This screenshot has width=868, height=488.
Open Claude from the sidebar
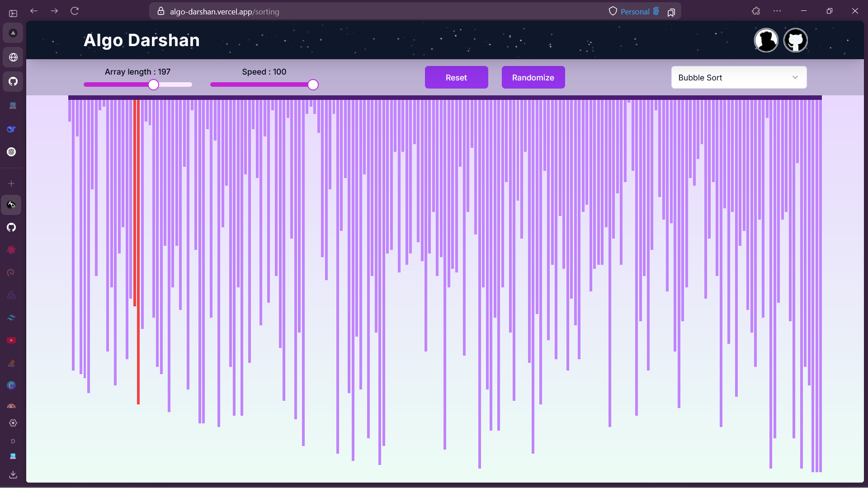[x=11, y=406]
